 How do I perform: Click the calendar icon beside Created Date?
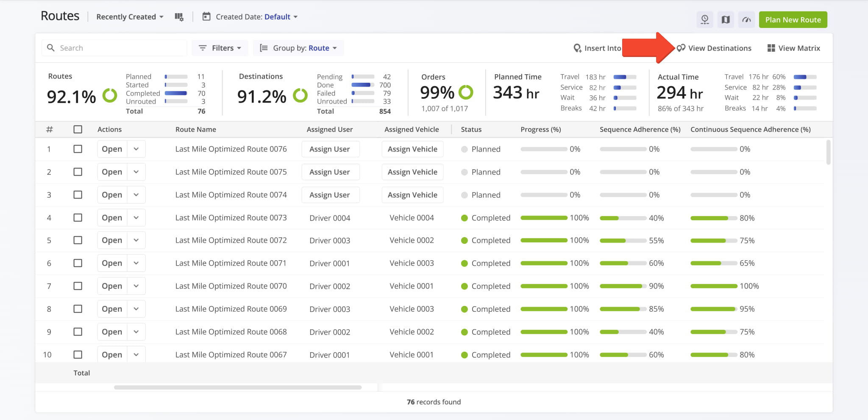click(206, 17)
